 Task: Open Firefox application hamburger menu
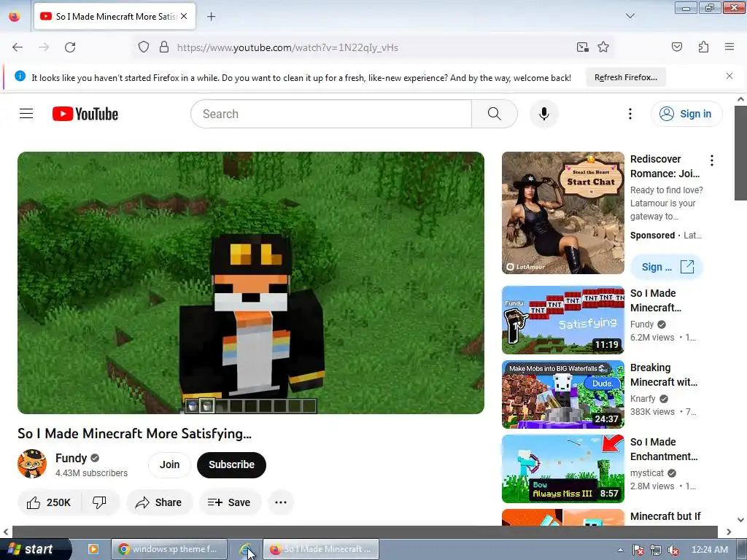pyautogui.click(x=729, y=47)
